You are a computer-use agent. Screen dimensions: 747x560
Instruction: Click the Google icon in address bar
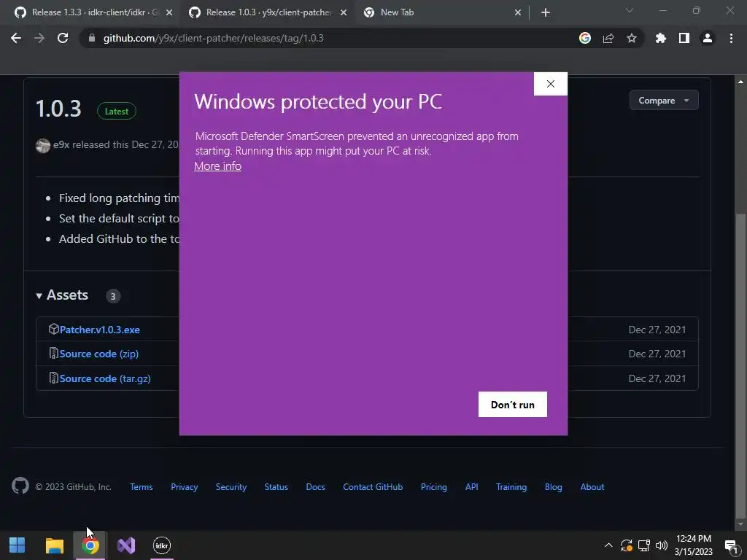(584, 38)
